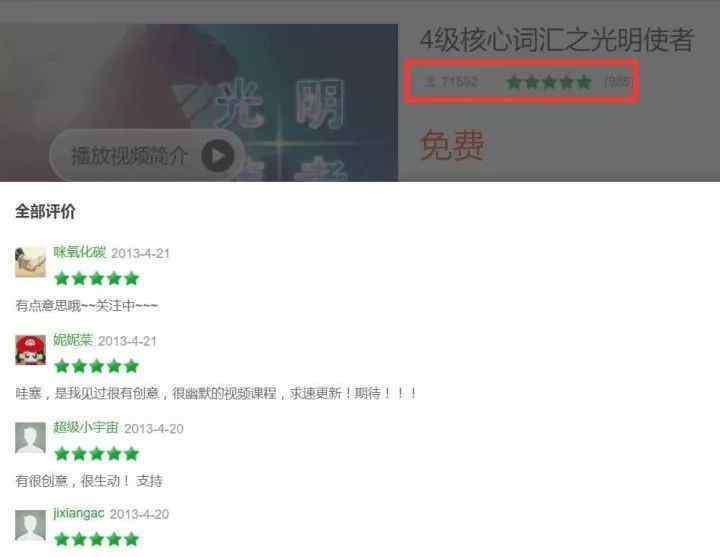This screenshot has width=720, height=557.
Task: Click jixiangac's five-star rating
Action: pos(96,539)
